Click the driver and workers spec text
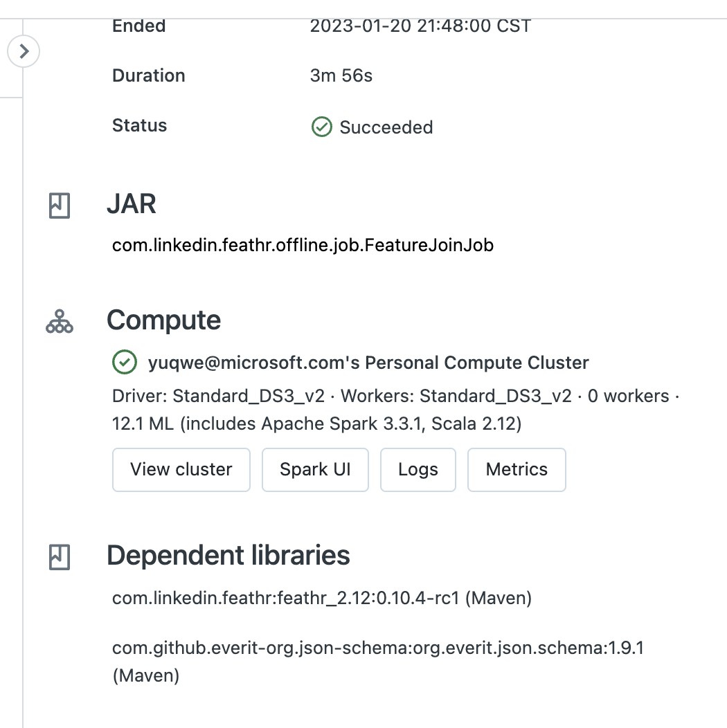Screen dimensions: 727x728 click(395, 397)
